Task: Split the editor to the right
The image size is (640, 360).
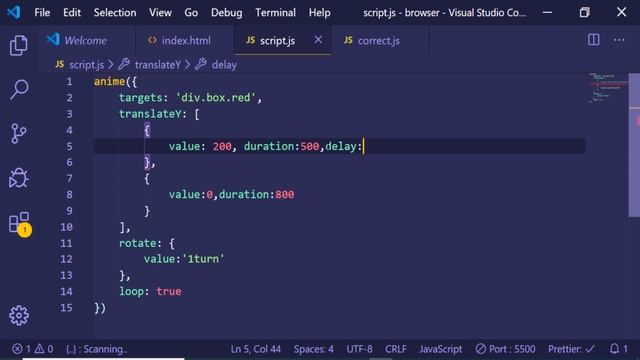Action: click(593, 40)
